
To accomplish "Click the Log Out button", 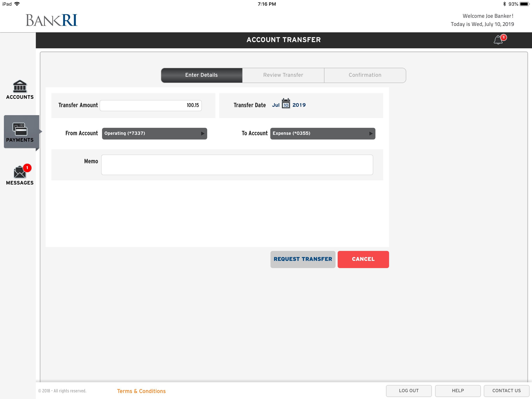I will 409,391.
